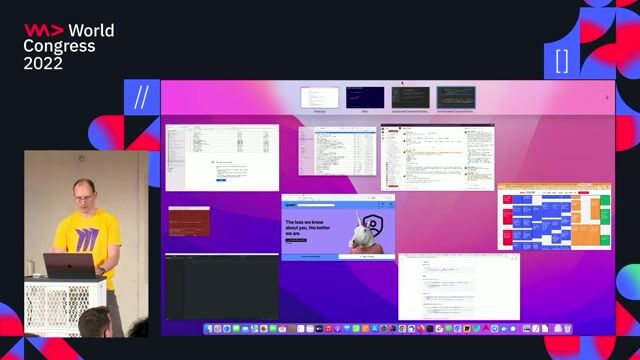Select the chat window with sidebar and messages

pyautogui.click(x=438, y=158)
